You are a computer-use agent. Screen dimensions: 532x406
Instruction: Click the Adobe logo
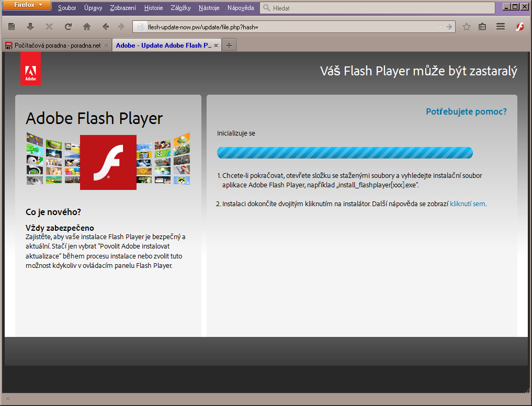pos(30,69)
